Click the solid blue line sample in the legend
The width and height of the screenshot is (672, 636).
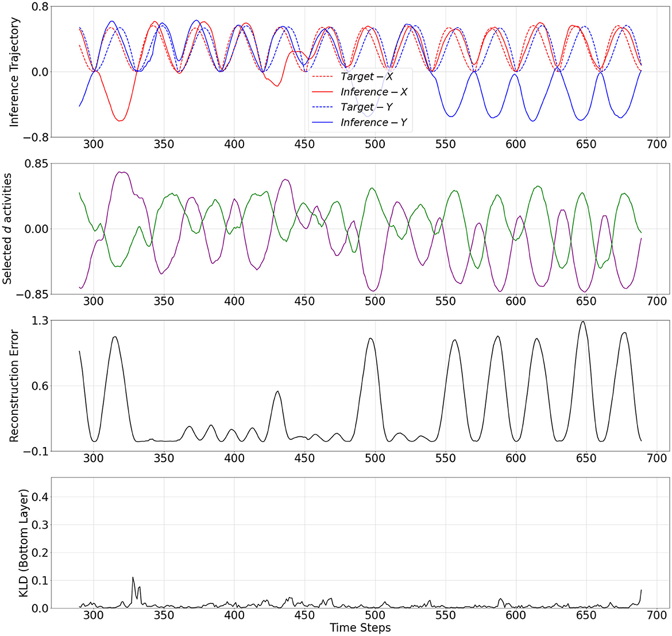323,122
